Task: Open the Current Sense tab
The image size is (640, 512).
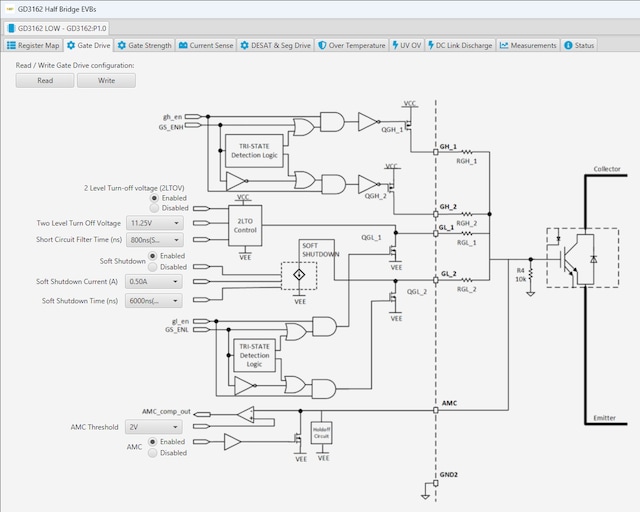Action: point(206,45)
